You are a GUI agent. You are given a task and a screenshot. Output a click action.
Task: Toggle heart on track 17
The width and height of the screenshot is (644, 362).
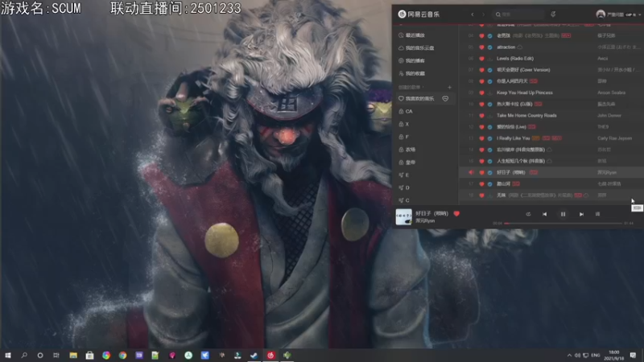(481, 184)
